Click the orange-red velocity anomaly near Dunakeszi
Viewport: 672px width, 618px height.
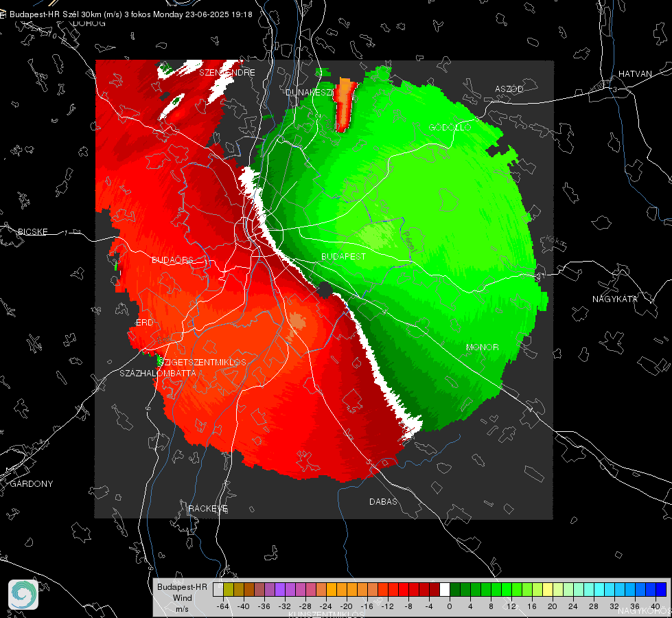coord(345,104)
